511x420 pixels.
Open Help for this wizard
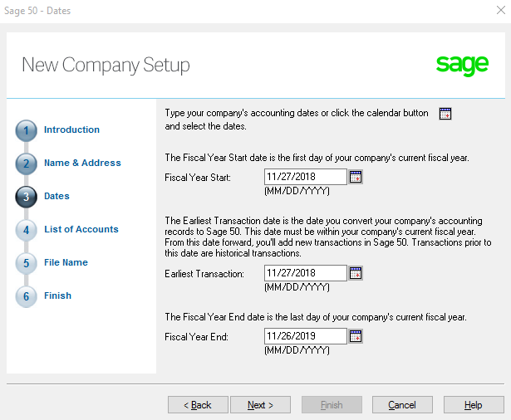click(x=474, y=405)
